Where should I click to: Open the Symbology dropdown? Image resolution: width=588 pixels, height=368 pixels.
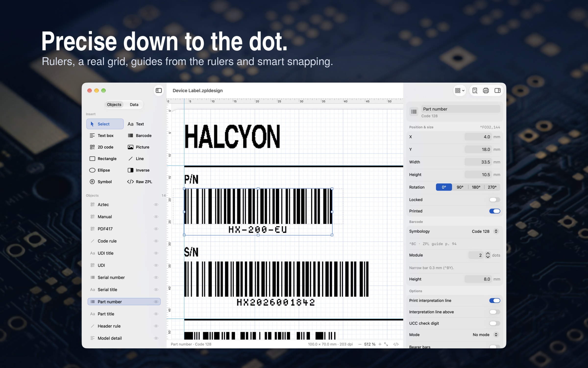(485, 231)
